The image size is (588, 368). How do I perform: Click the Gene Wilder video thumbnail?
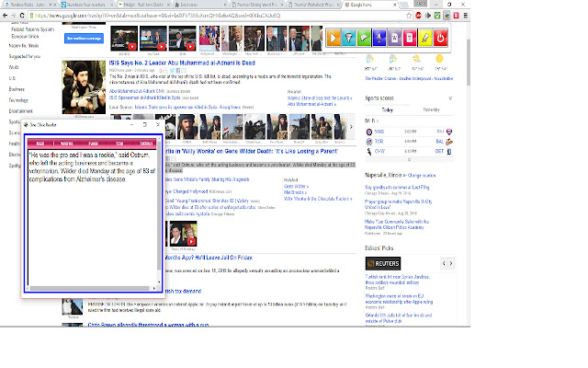click(x=184, y=234)
